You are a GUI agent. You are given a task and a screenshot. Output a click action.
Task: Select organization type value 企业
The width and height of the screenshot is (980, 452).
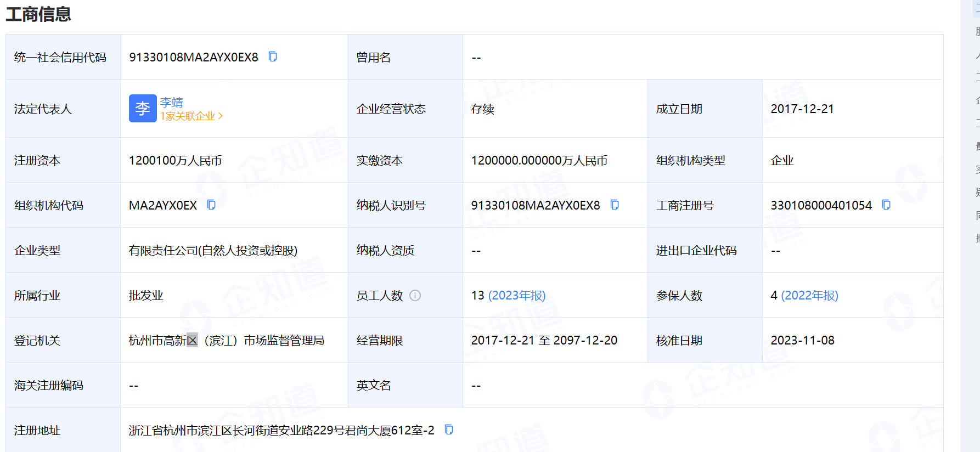782,160
